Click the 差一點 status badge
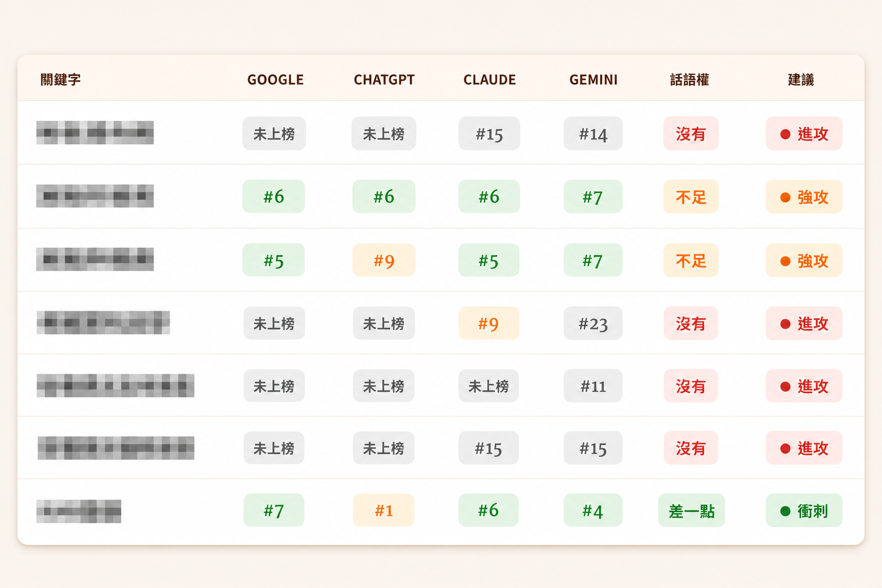The image size is (882, 588). [x=691, y=510]
